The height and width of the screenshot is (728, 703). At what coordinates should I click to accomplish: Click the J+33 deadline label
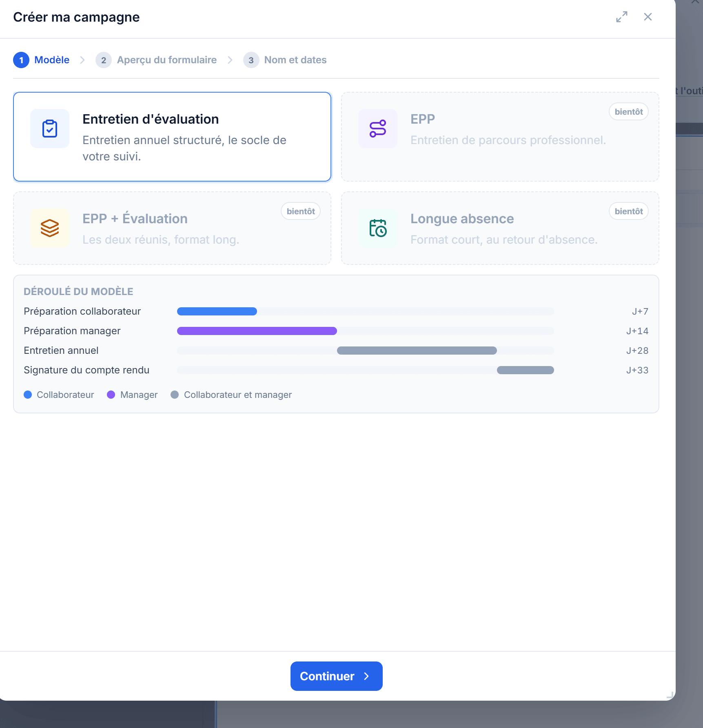(x=637, y=370)
